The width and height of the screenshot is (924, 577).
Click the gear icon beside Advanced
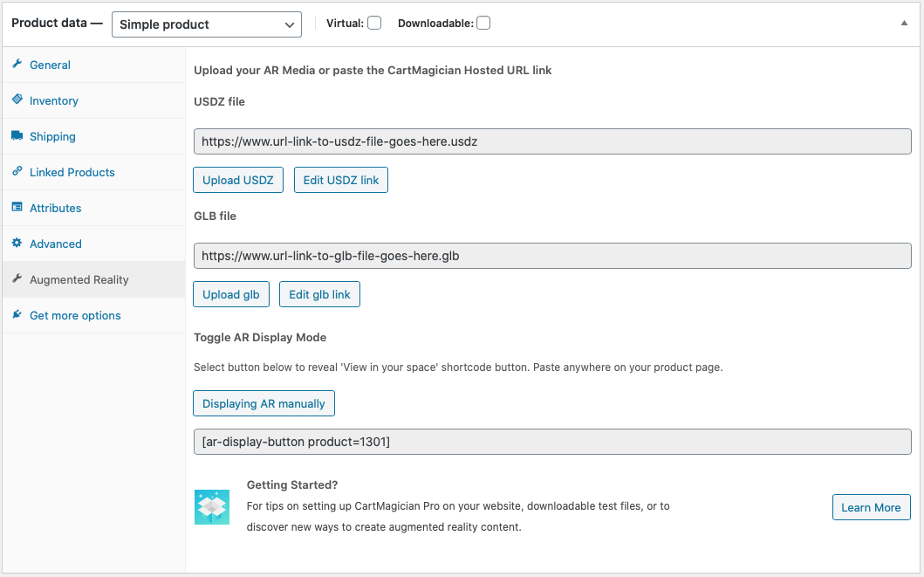(x=17, y=243)
